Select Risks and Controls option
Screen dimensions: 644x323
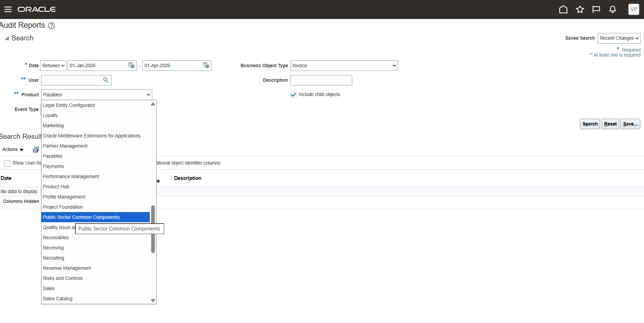tap(95, 278)
